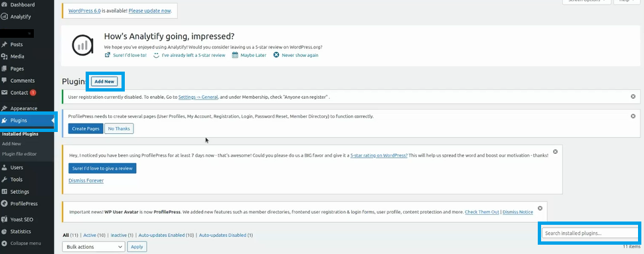Open the Bulk actions dropdown
Viewport: 644px width, 254px height.
point(94,247)
